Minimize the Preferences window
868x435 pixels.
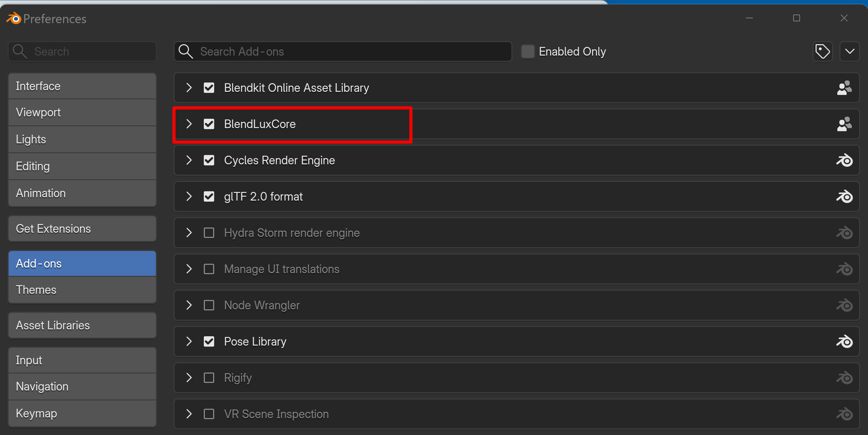click(749, 18)
